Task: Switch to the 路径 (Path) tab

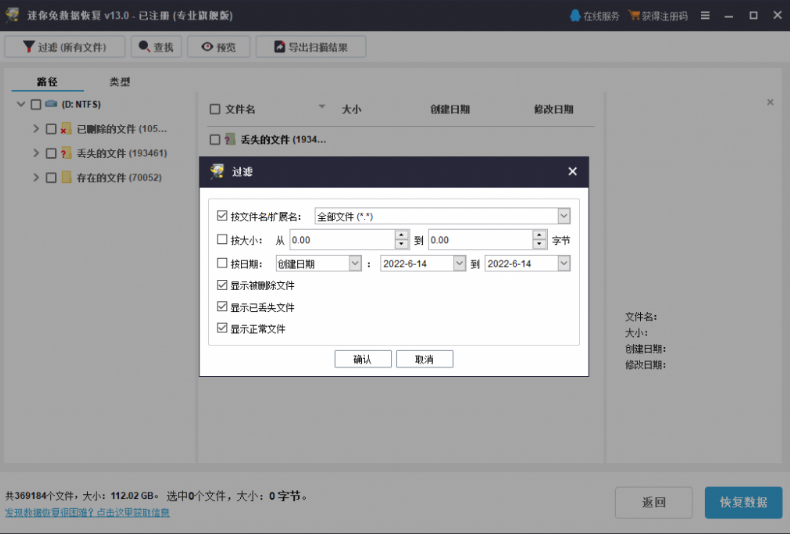Action: point(47,82)
